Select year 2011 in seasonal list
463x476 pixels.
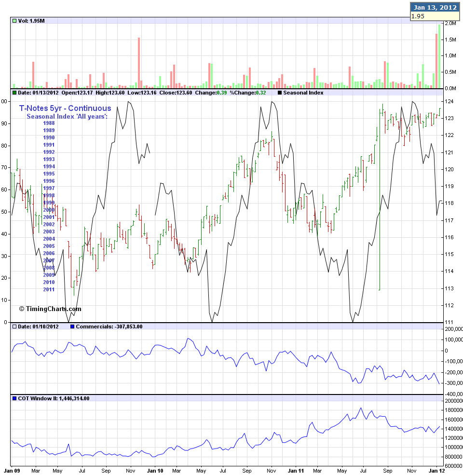click(x=49, y=289)
